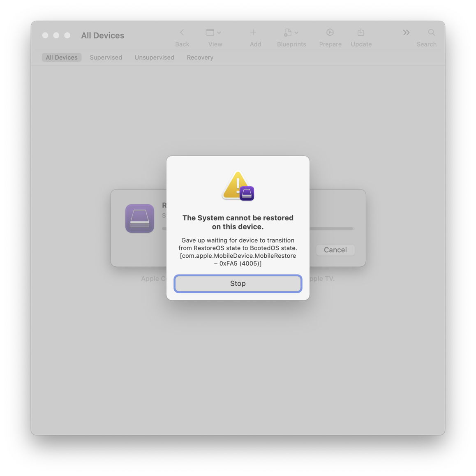Click the Back arrow icon in toolbar

182,32
